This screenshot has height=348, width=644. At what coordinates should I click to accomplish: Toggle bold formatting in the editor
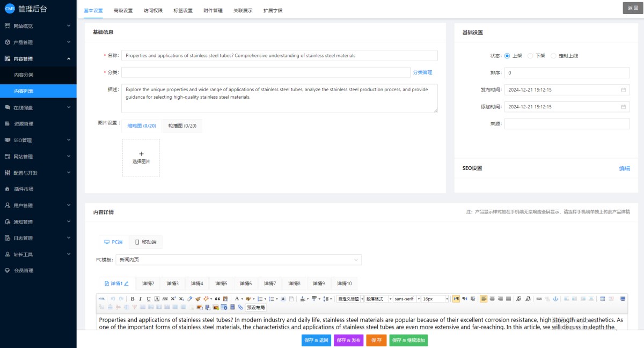pyautogui.click(x=133, y=299)
